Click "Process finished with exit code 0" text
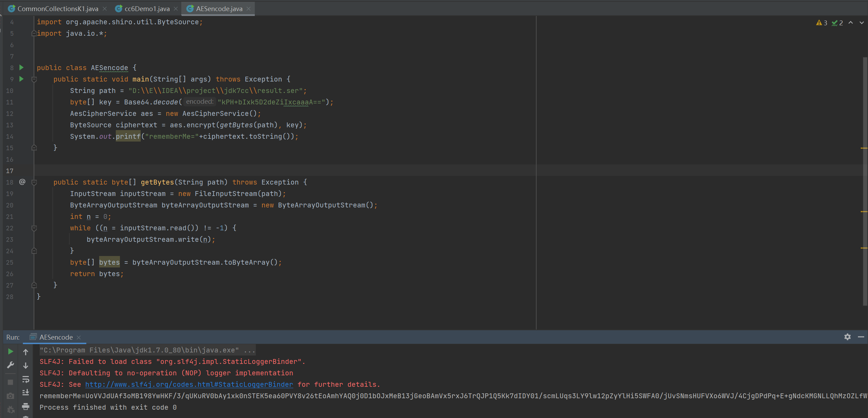Viewport: 868px width, 418px height. [x=108, y=407]
